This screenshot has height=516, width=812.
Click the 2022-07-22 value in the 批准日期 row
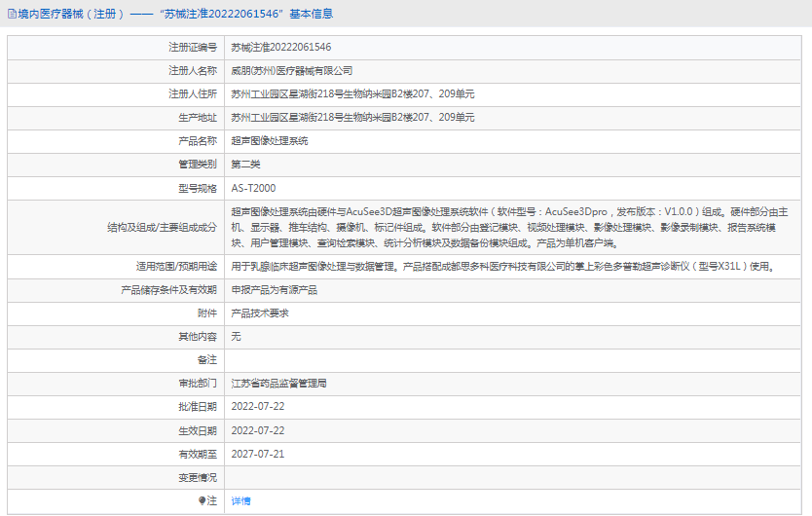[x=258, y=407]
